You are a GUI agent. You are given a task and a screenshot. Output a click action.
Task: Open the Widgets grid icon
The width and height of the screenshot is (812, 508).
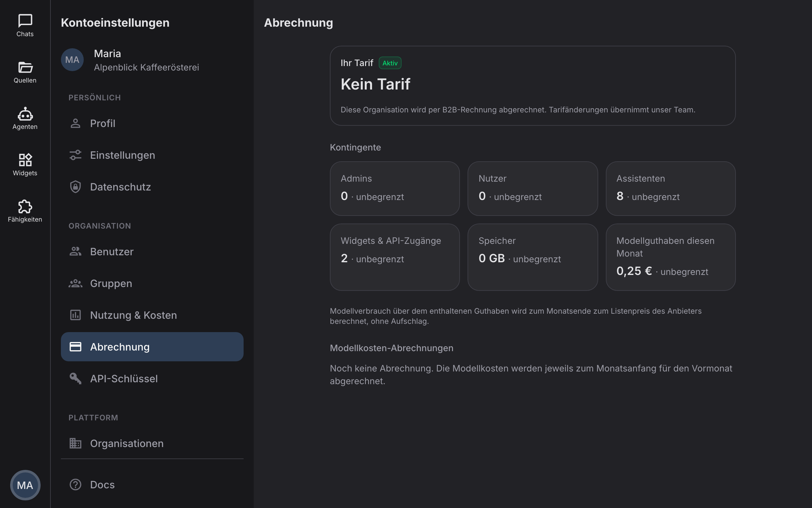click(25, 160)
